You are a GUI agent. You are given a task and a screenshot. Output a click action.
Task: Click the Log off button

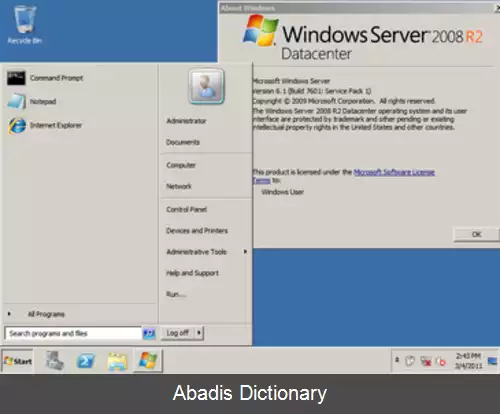tap(178, 333)
